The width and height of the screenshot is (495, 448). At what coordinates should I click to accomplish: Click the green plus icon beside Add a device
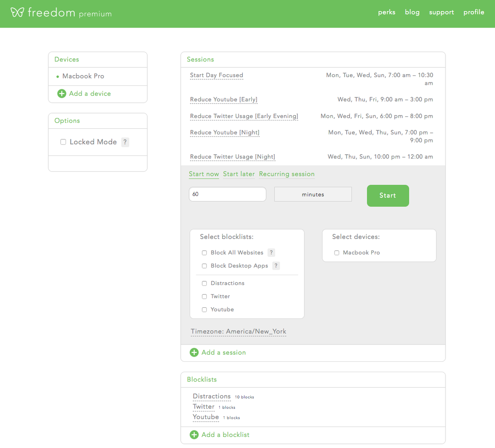(61, 94)
